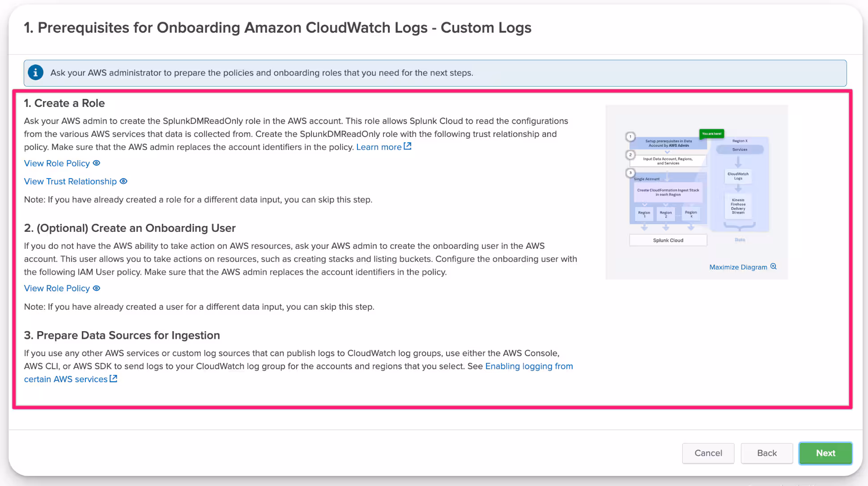Click external link icon after certain AWS services
868x486 pixels.
click(x=114, y=379)
